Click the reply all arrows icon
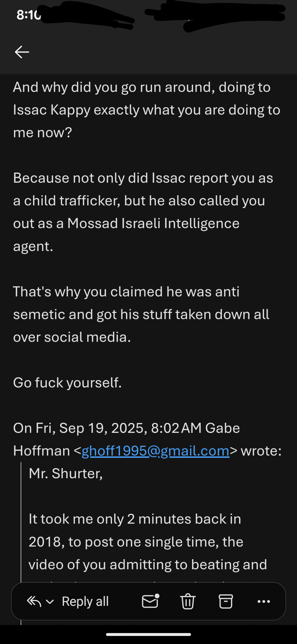Image resolution: width=297 pixels, height=644 pixels. coord(34,601)
